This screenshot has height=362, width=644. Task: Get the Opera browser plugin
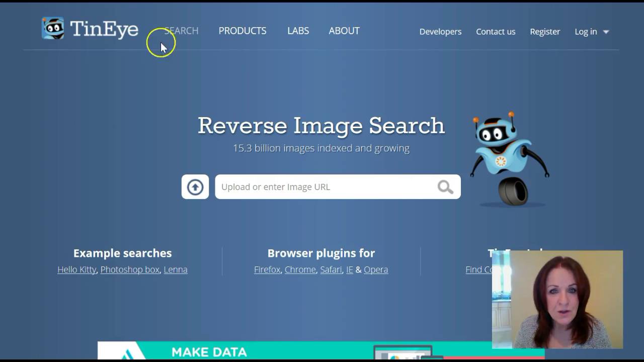coord(376,269)
